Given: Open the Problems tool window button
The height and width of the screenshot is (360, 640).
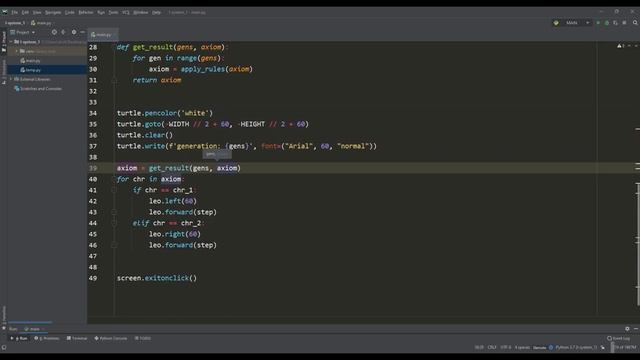Looking at the screenshot, I should (47, 338).
